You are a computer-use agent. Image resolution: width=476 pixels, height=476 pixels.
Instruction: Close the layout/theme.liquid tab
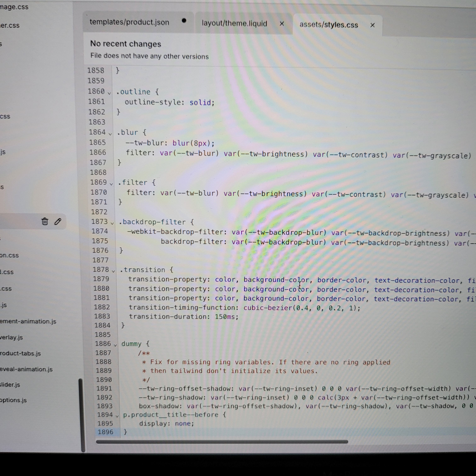tap(282, 24)
